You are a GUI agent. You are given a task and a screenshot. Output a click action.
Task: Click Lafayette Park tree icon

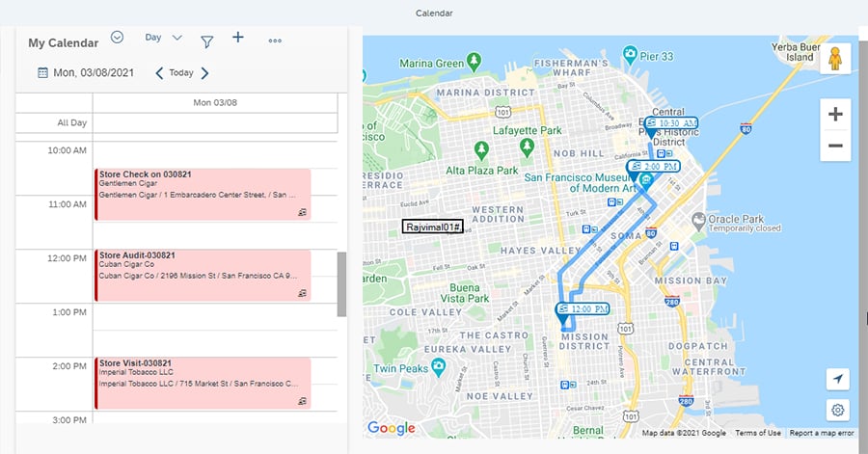click(527, 147)
